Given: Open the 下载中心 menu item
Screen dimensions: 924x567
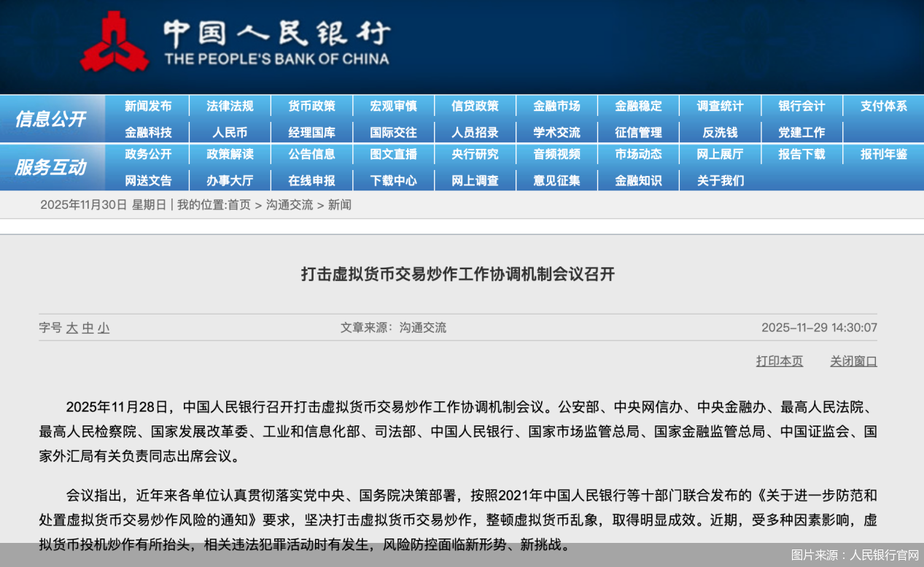Looking at the screenshot, I should click(394, 180).
